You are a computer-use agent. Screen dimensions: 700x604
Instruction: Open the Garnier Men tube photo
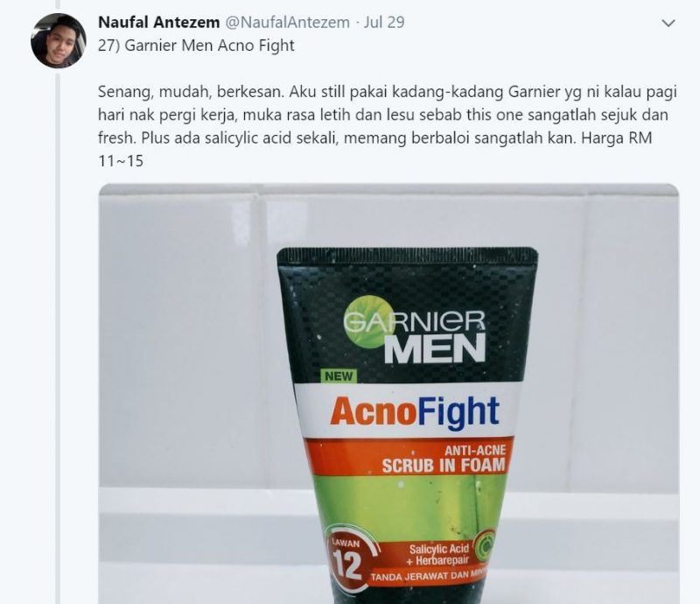pyautogui.click(x=388, y=394)
